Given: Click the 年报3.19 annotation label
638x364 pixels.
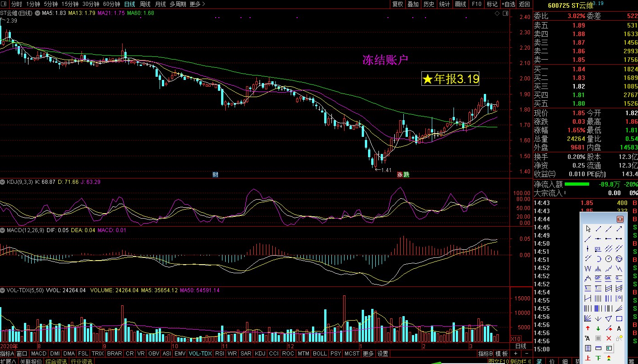Looking at the screenshot, I should pos(450,79).
